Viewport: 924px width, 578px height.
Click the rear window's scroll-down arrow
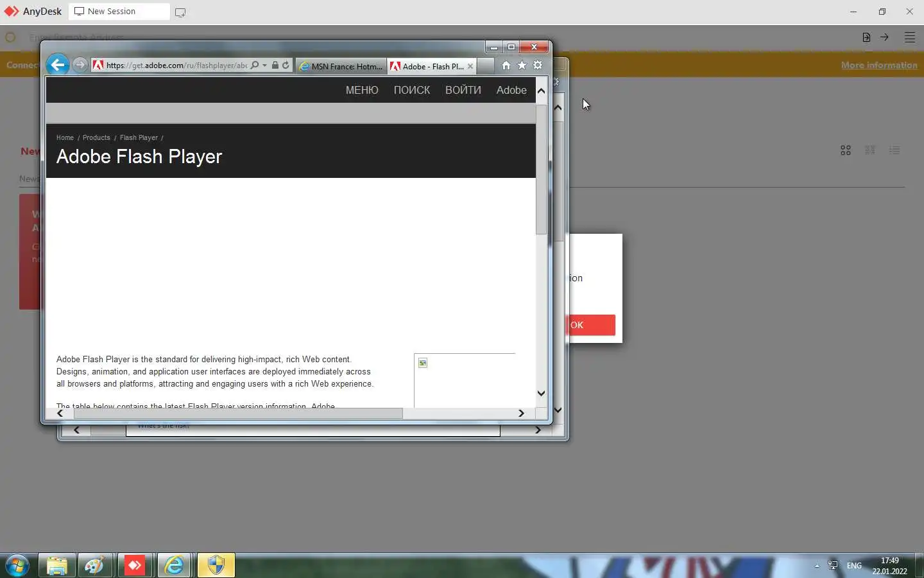click(558, 410)
